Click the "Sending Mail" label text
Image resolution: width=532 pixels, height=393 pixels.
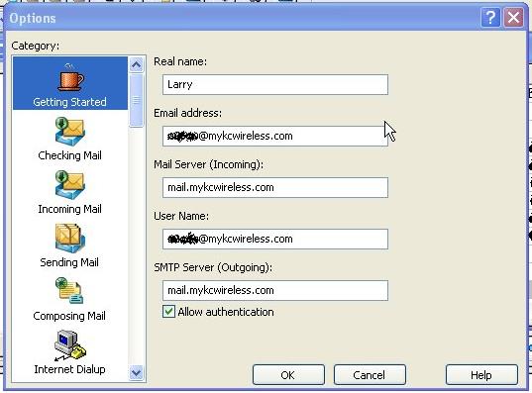[69, 262]
